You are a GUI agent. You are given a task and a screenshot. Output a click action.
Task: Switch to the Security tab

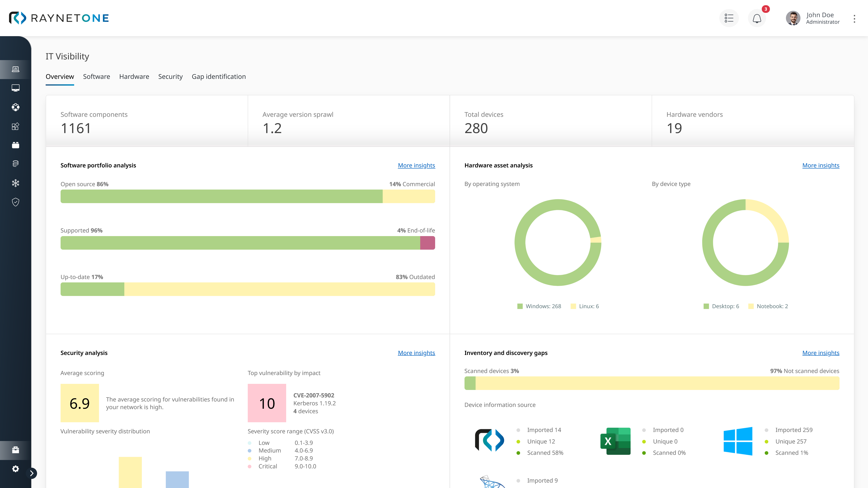coord(170,76)
